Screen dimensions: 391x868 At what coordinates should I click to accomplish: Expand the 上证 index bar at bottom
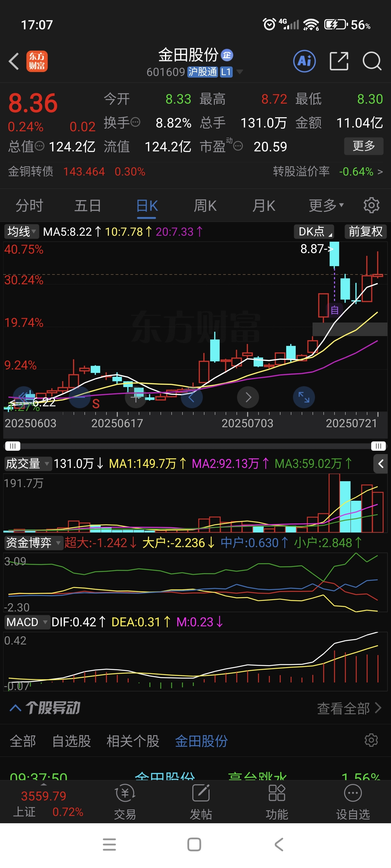coord(43,785)
